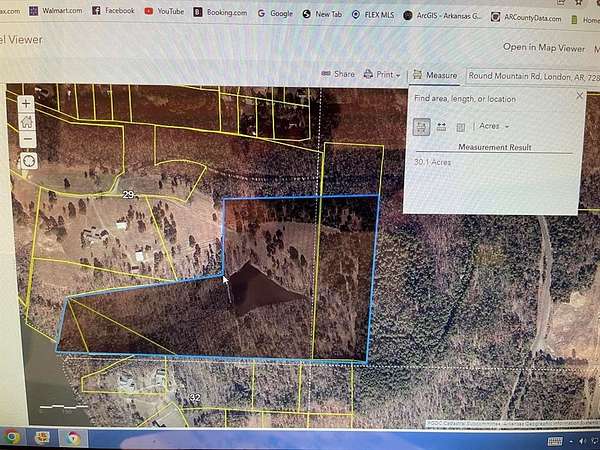Click the default extent home button
This screenshot has width=600, height=450.
(x=27, y=121)
